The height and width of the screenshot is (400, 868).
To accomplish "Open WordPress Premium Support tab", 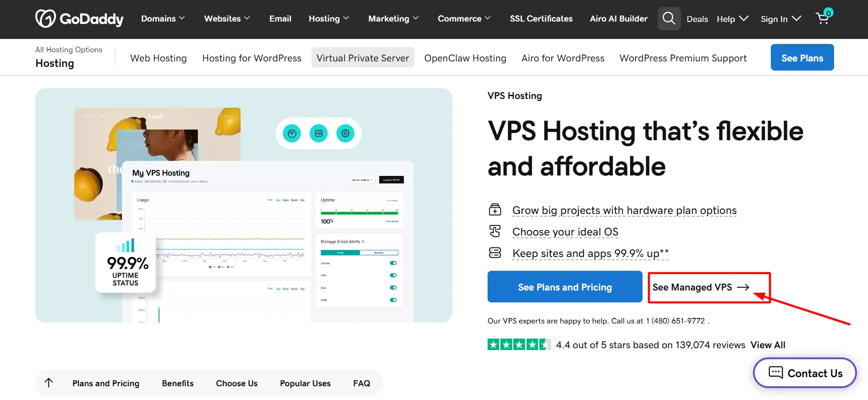I will 683,58.
